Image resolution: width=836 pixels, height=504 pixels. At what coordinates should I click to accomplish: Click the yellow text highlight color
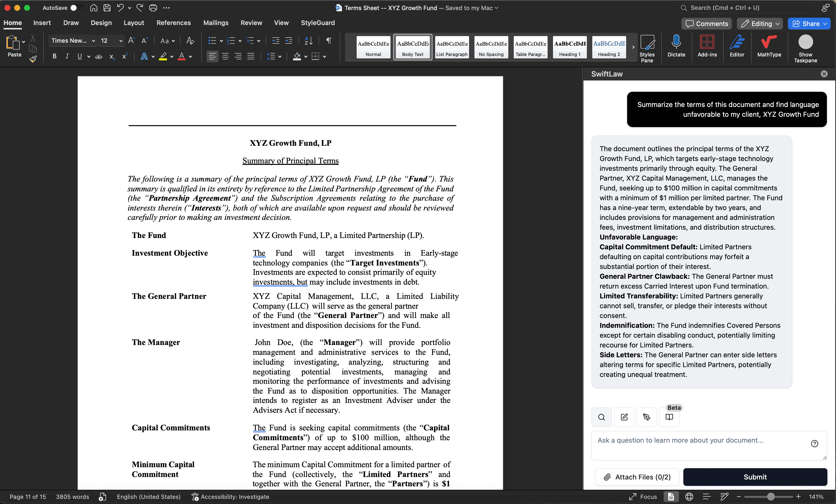(x=163, y=56)
